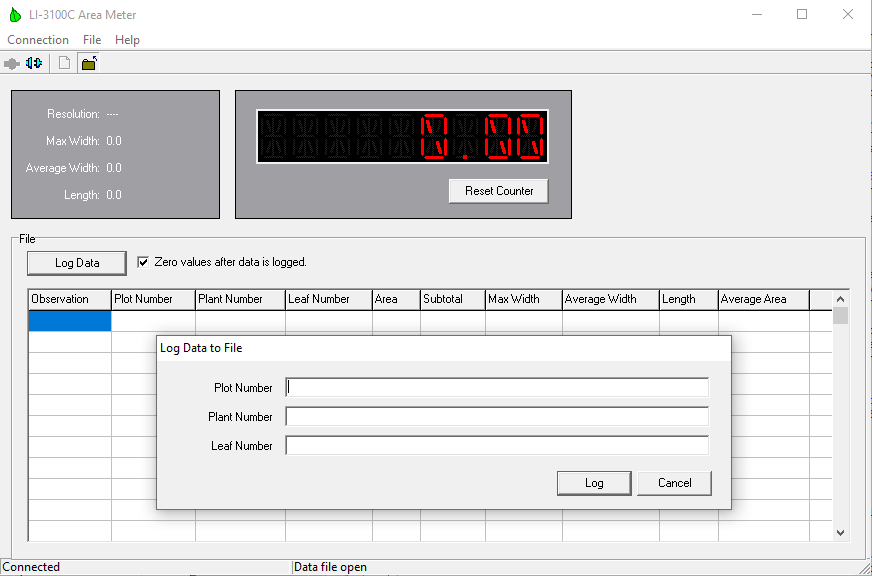The height and width of the screenshot is (576, 872).
Task: Toggle 'Zero values after data is logged' checkbox
Action: pyautogui.click(x=143, y=262)
